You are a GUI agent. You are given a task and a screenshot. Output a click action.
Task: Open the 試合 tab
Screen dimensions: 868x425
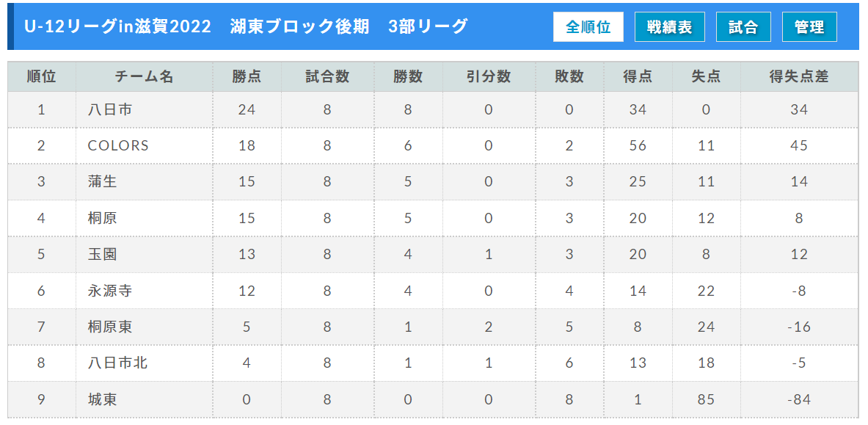click(743, 27)
